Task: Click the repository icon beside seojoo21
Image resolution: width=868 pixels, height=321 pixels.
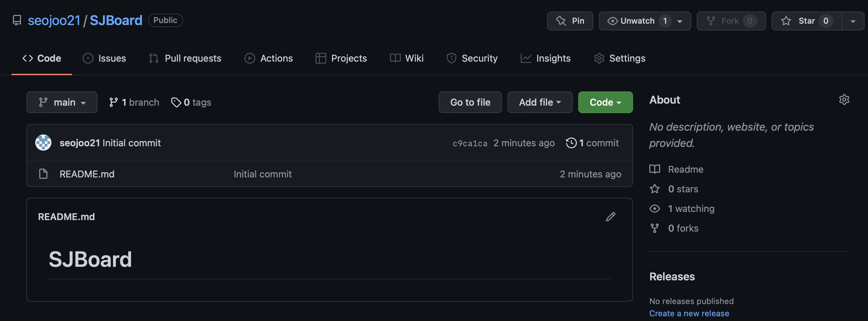Action: 17,20
